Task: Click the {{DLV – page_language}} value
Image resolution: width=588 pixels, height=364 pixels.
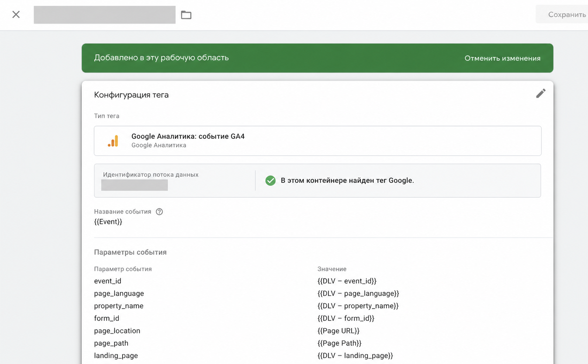Action: pyautogui.click(x=358, y=294)
